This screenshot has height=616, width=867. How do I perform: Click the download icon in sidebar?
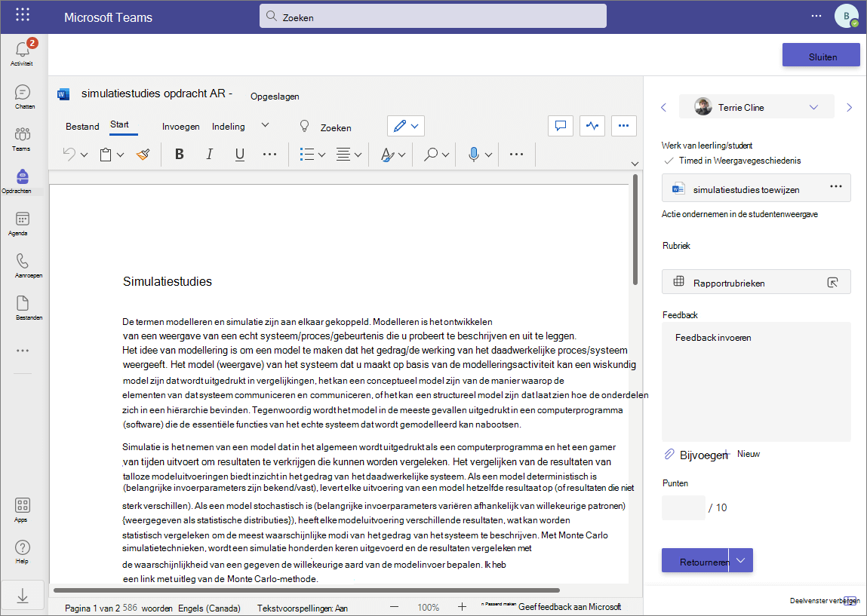pyautogui.click(x=23, y=596)
